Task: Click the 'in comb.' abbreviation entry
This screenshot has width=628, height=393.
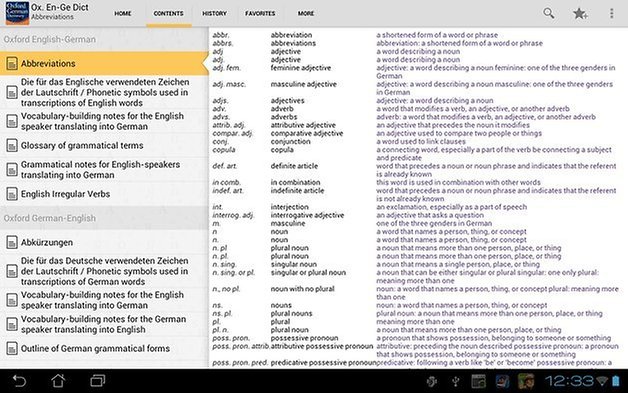Action: pyautogui.click(x=226, y=182)
